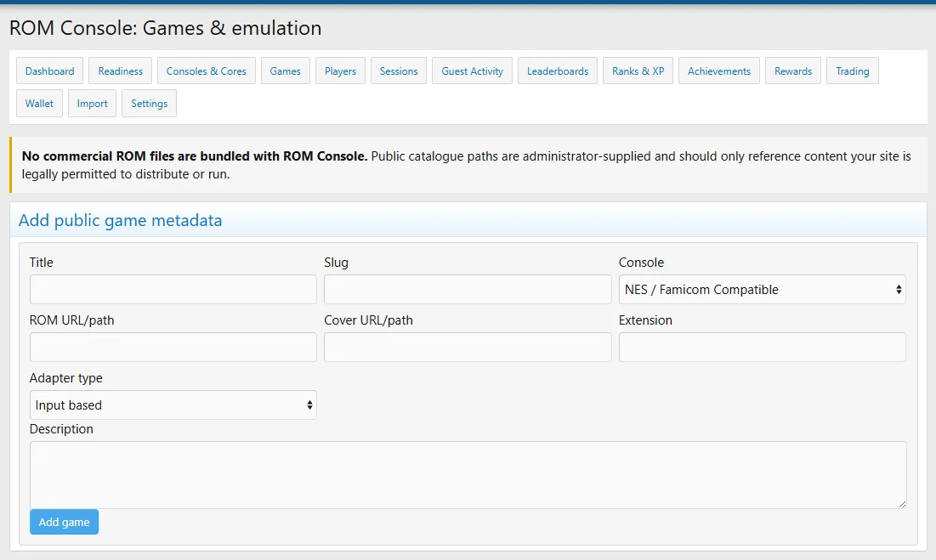Open the Settings tab
The height and width of the screenshot is (560, 936).
(150, 103)
